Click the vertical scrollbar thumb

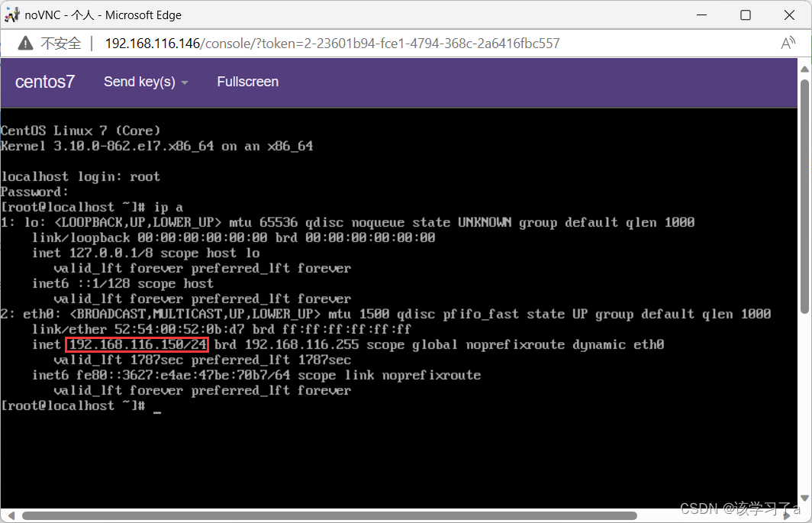coord(804,196)
